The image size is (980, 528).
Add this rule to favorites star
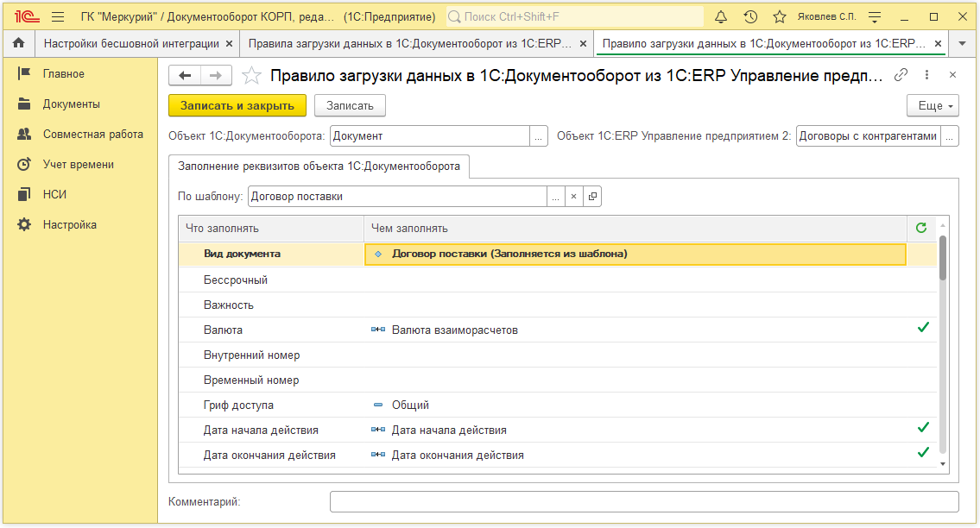point(251,76)
